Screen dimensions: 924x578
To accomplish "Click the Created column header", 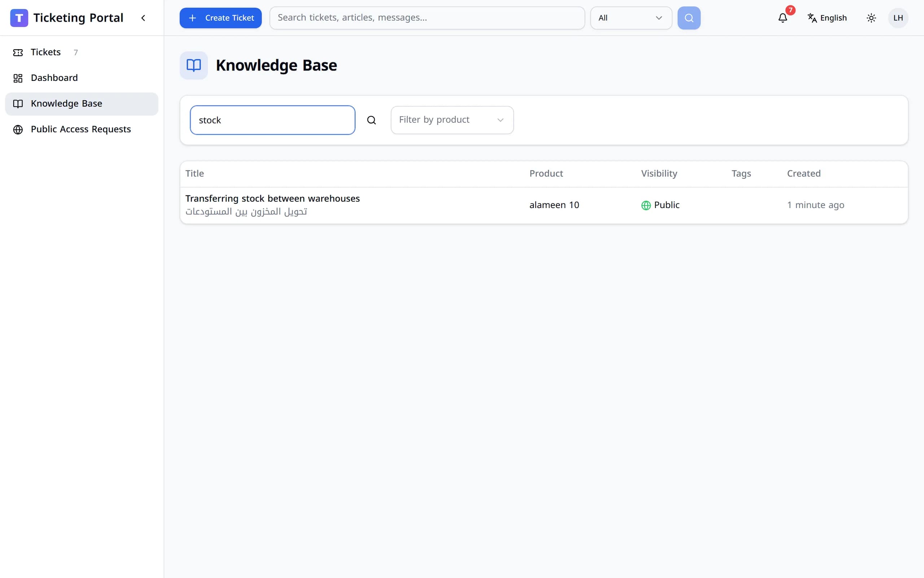I will [x=804, y=173].
